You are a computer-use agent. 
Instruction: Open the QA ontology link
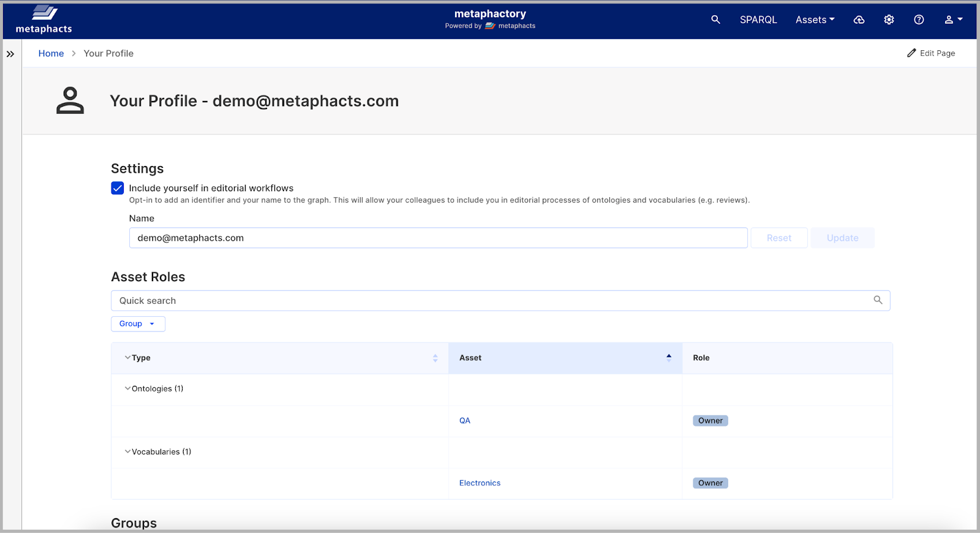coord(465,420)
